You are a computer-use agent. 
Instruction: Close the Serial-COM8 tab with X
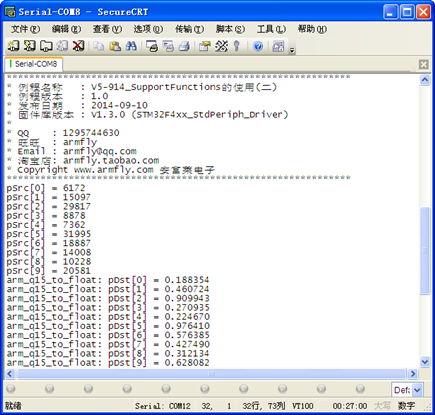pyautogui.click(x=424, y=64)
